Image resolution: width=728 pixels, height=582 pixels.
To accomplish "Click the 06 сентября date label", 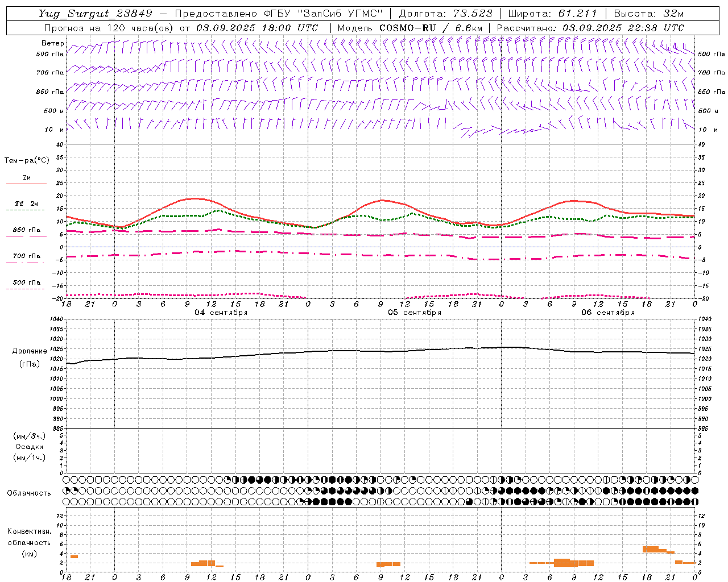I will [608, 313].
